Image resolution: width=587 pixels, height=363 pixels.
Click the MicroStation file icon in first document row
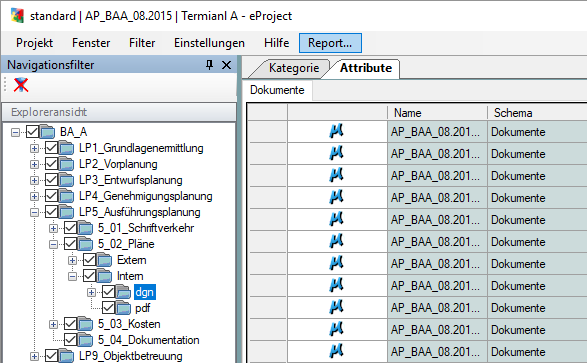pos(336,131)
